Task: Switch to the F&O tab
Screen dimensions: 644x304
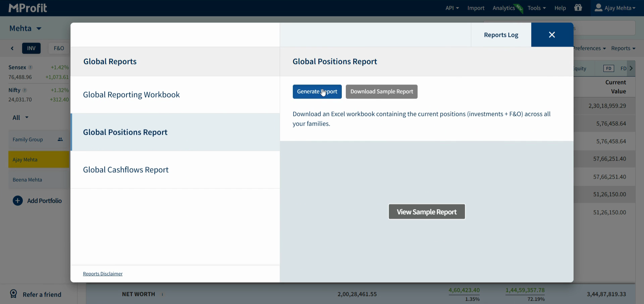Action: tap(59, 48)
